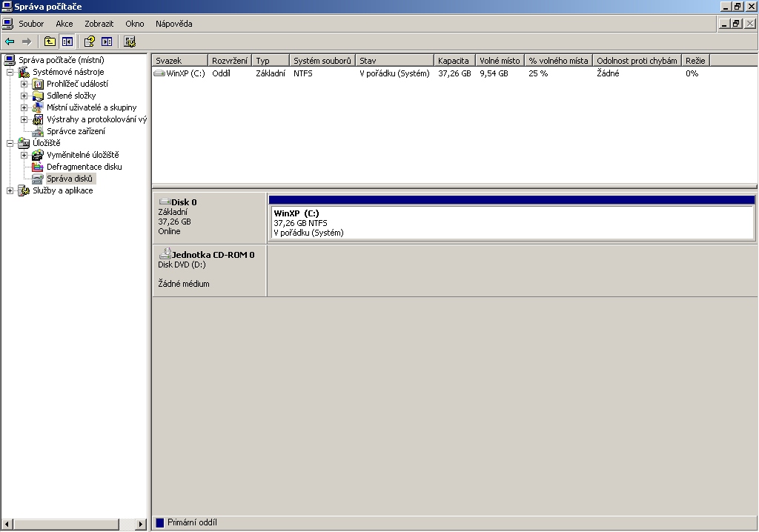Expand the Sdílené složky node
The image size is (759, 532).
[x=24, y=96]
